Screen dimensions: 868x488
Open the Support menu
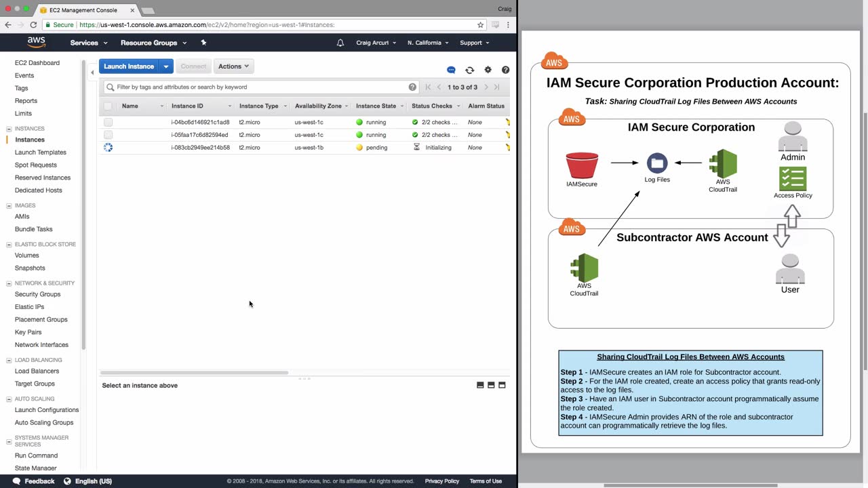click(475, 43)
